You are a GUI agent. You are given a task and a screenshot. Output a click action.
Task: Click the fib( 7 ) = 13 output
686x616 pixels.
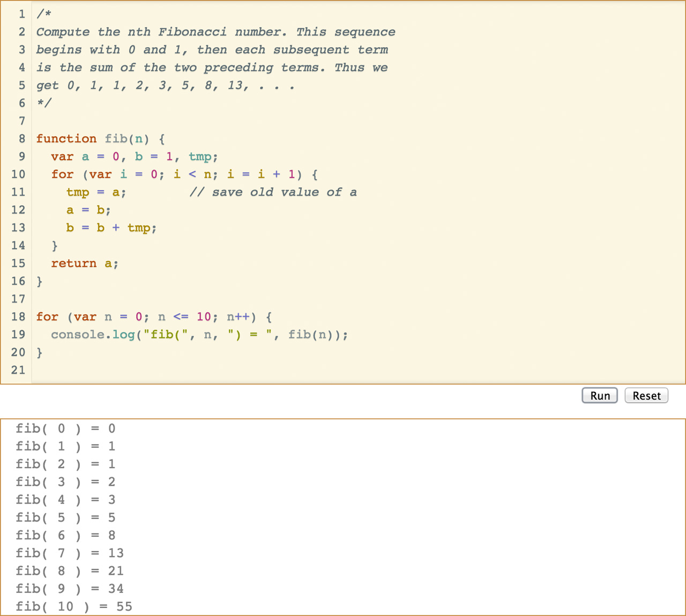(x=70, y=553)
